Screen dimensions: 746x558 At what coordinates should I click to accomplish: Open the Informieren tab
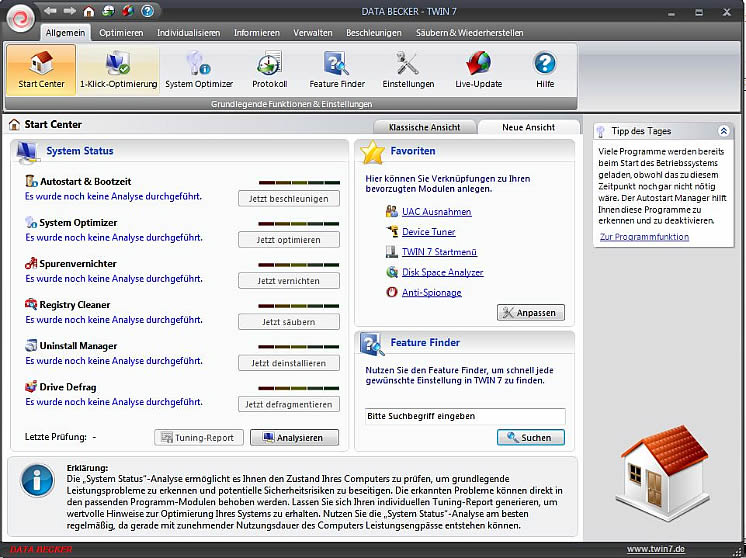[256, 33]
